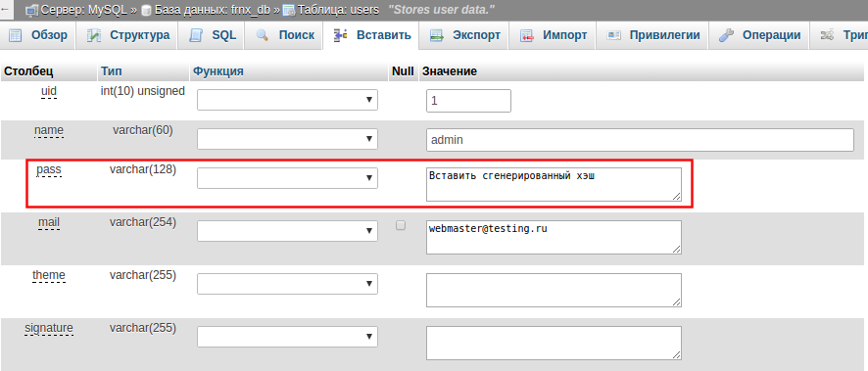Click the Обзор tab icon
This screenshot has width=868, height=371.
[16, 36]
